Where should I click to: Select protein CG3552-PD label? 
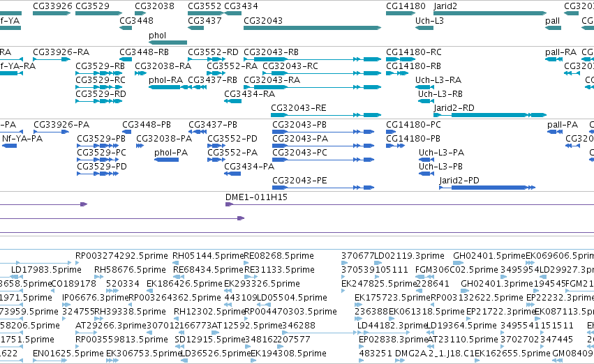232,139
